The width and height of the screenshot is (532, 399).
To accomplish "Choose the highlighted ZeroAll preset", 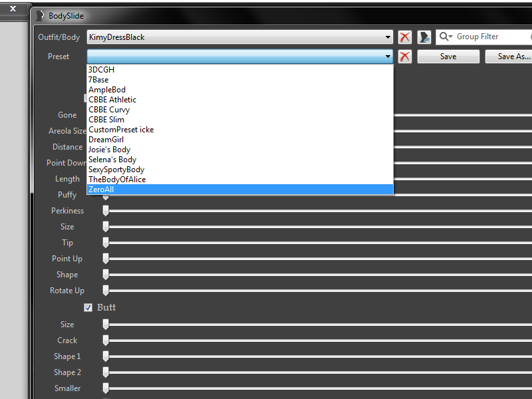I will pyautogui.click(x=240, y=190).
